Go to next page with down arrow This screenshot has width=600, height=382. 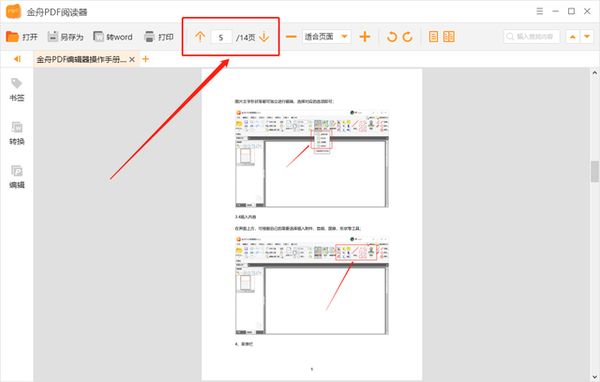(264, 37)
